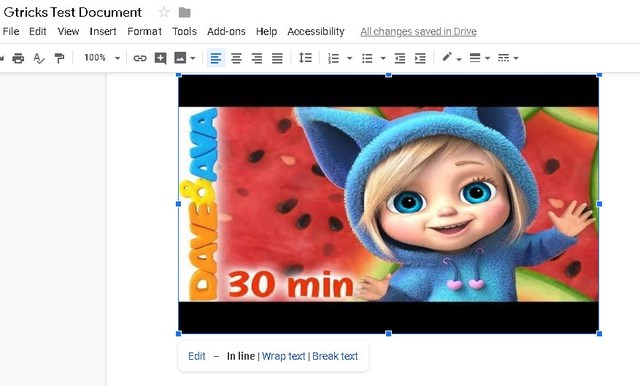
Task: Select the In line image option
Action: [x=241, y=356]
